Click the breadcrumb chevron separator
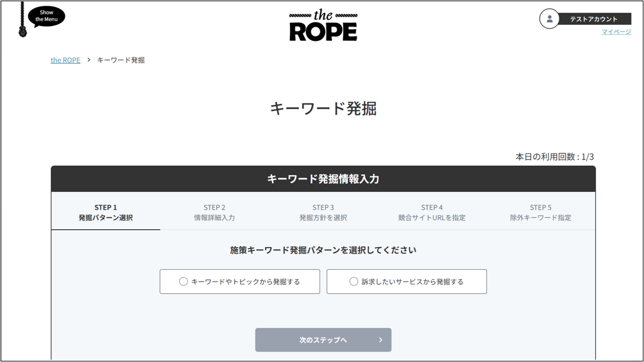The image size is (644, 362). 88,60
